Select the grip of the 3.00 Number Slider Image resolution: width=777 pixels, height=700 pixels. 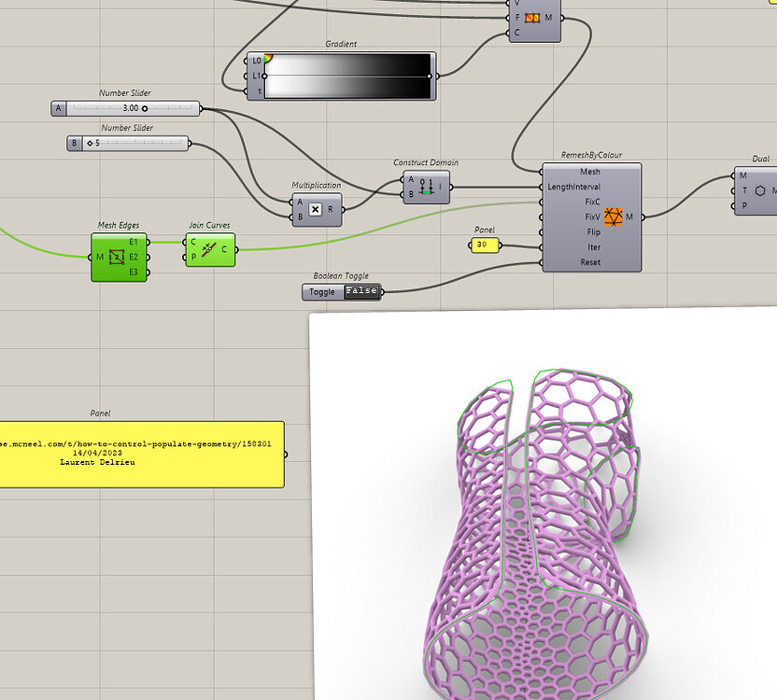tap(145, 107)
